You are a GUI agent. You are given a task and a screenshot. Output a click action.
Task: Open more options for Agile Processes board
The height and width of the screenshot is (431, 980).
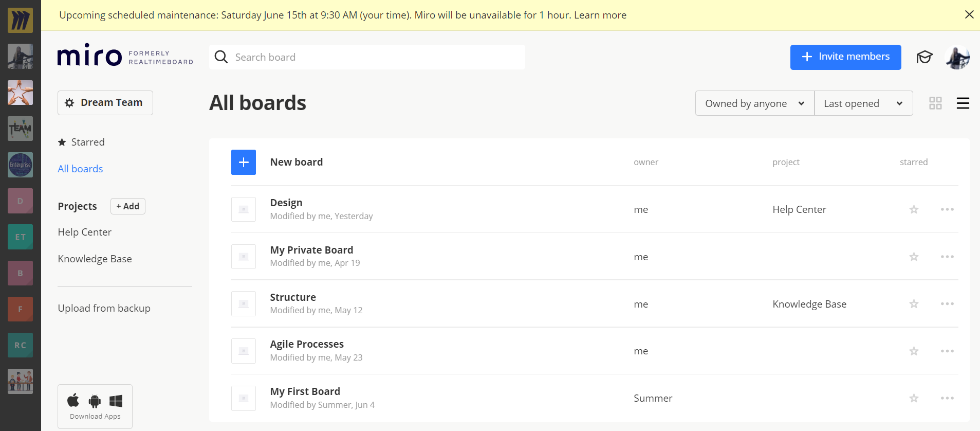947,351
